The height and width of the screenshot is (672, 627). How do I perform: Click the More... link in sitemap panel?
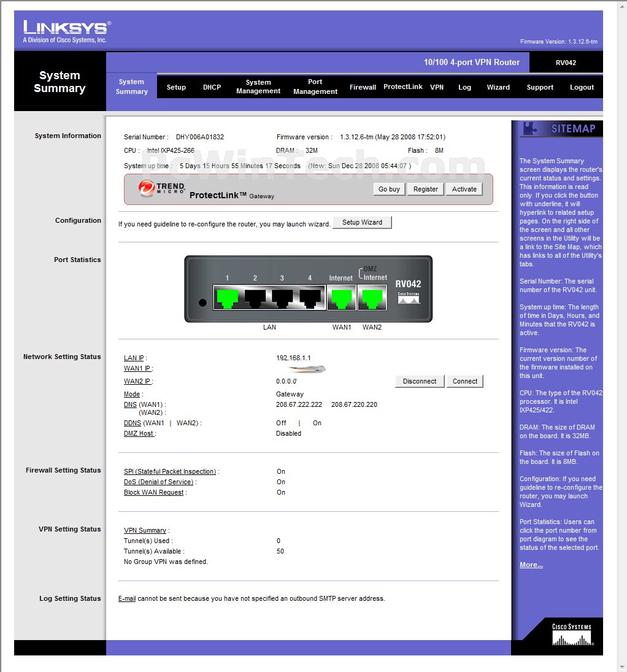(531, 565)
